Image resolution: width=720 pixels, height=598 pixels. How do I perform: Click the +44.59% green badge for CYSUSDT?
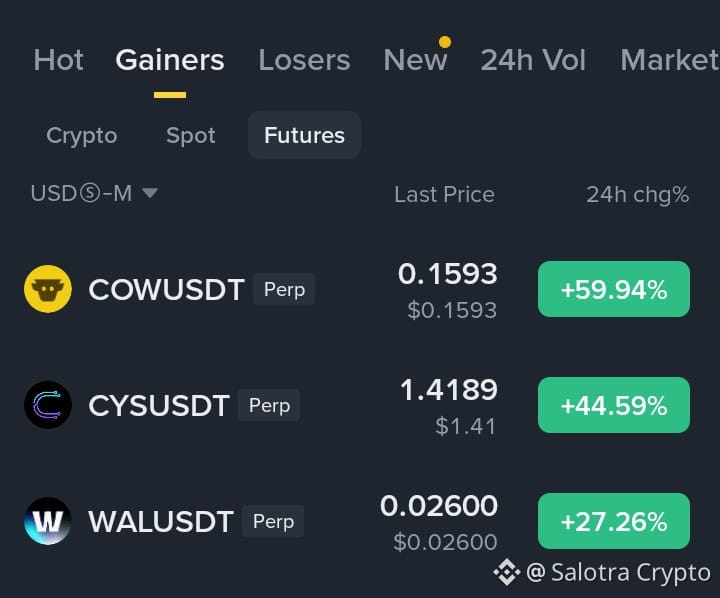click(614, 405)
